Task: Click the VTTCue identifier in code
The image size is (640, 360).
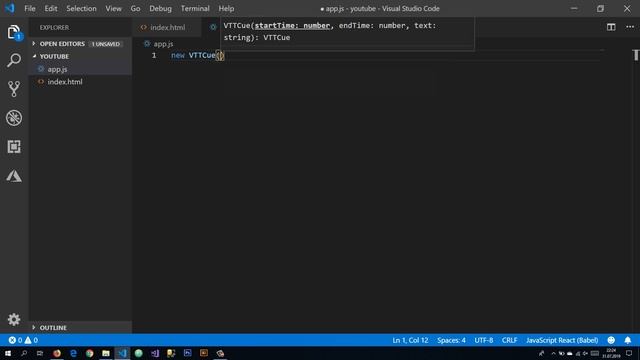Action: (202, 56)
